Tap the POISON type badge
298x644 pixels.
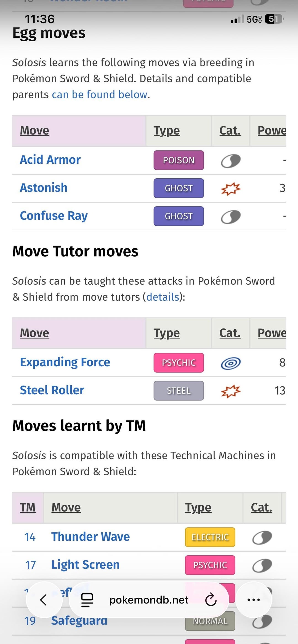179,160
